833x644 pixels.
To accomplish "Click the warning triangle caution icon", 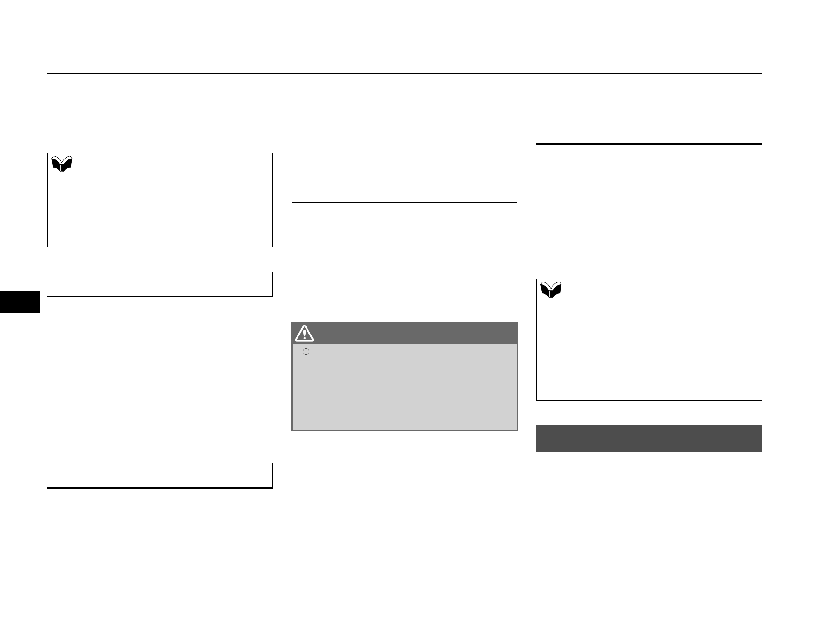I will pos(304,333).
